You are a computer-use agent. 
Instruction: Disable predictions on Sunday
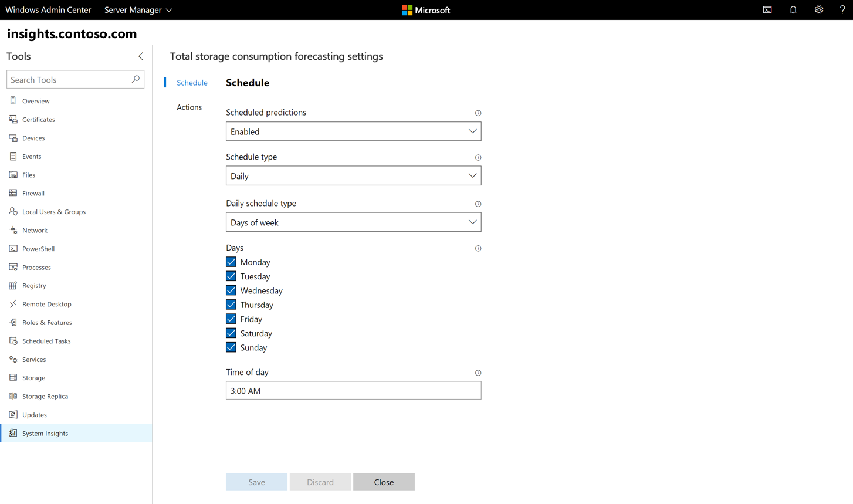pyautogui.click(x=231, y=347)
